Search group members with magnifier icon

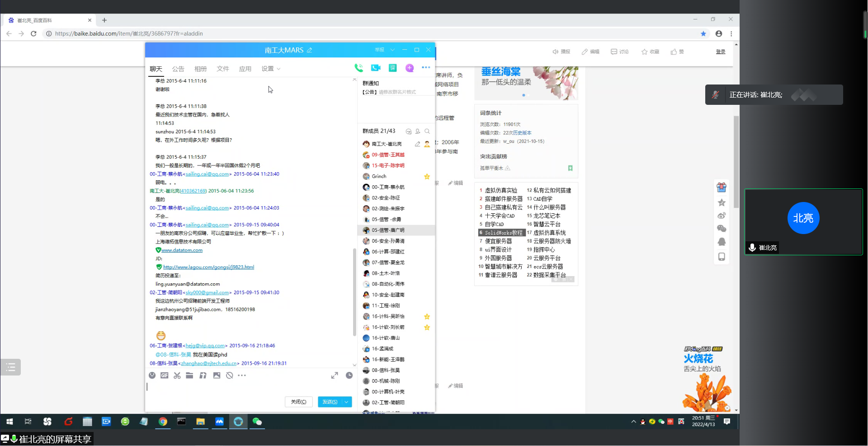click(x=427, y=131)
